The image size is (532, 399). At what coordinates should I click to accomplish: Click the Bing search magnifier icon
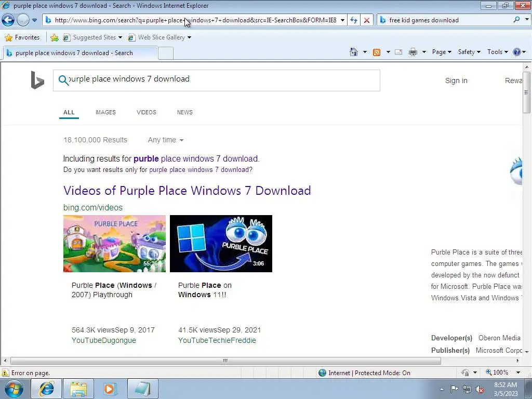(63, 81)
